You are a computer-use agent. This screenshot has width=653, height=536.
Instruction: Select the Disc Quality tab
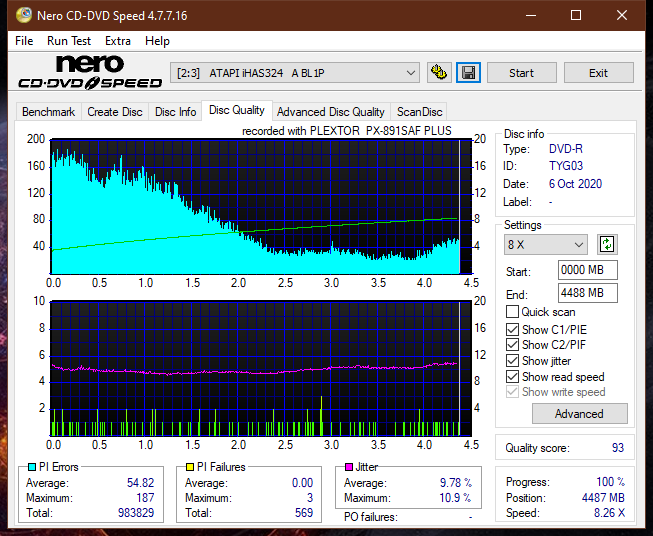click(237, 110)
